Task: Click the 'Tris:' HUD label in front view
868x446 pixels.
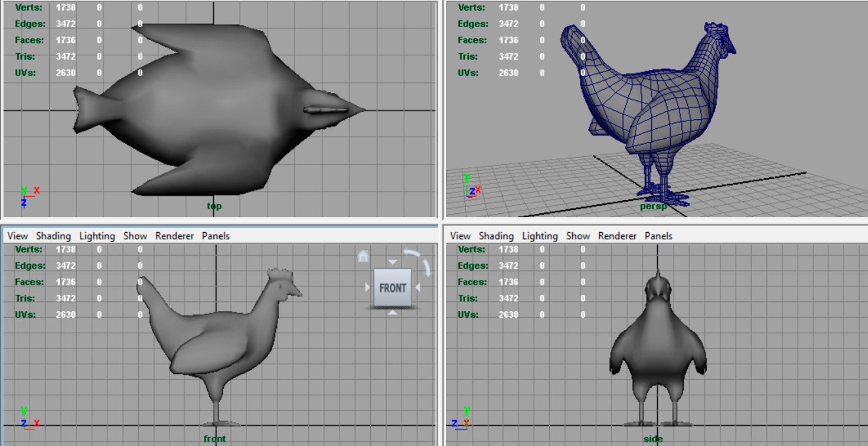Action: click(x=25, y=298)
